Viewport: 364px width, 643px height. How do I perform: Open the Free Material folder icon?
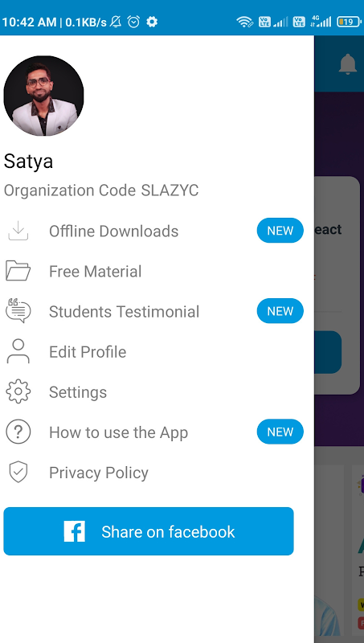point(18,271)
